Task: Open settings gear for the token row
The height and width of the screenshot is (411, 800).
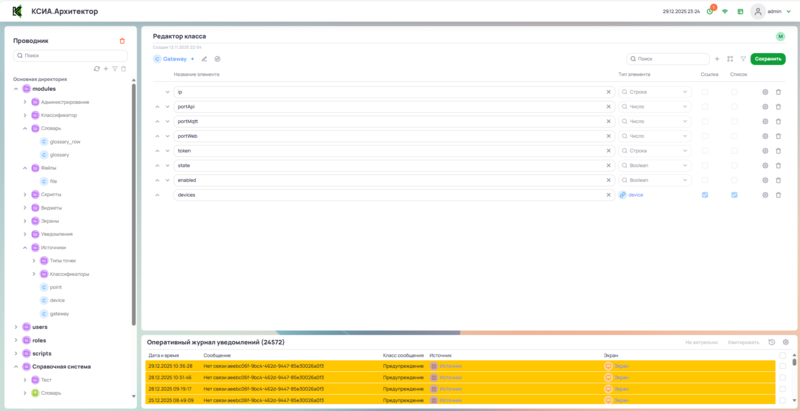Action: [x=765, y=151]
